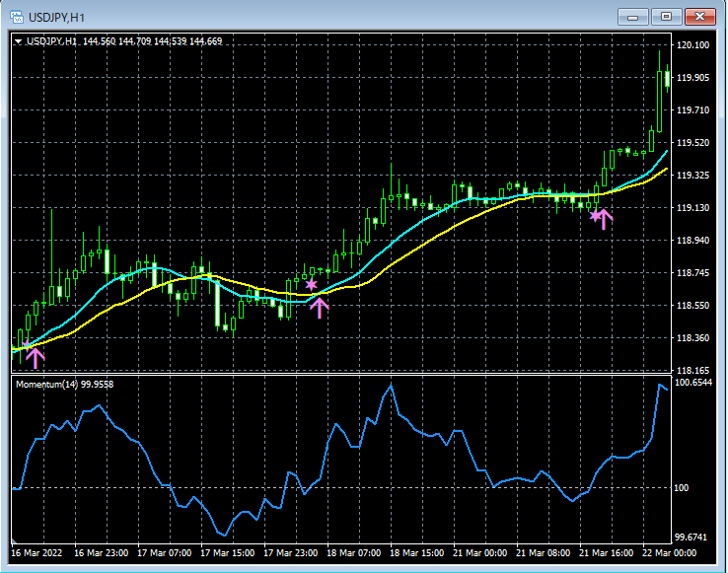This screenshot has width=728, height=573.
Task: Click the 118.360 price scale label
Action: 692,337
